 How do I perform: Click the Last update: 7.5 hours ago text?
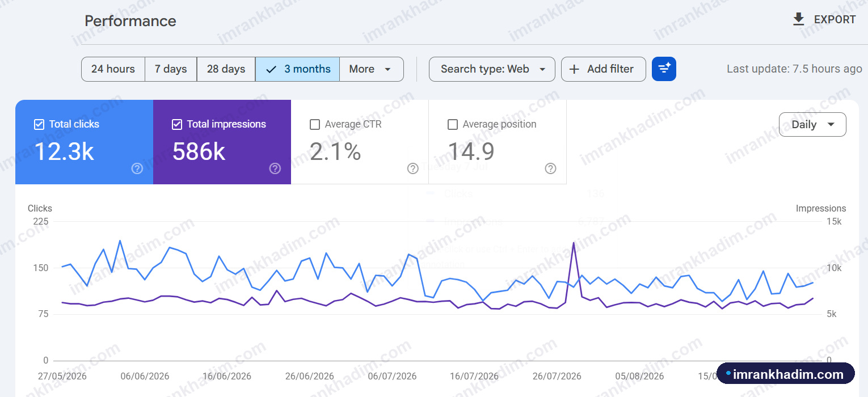point(794,69)
